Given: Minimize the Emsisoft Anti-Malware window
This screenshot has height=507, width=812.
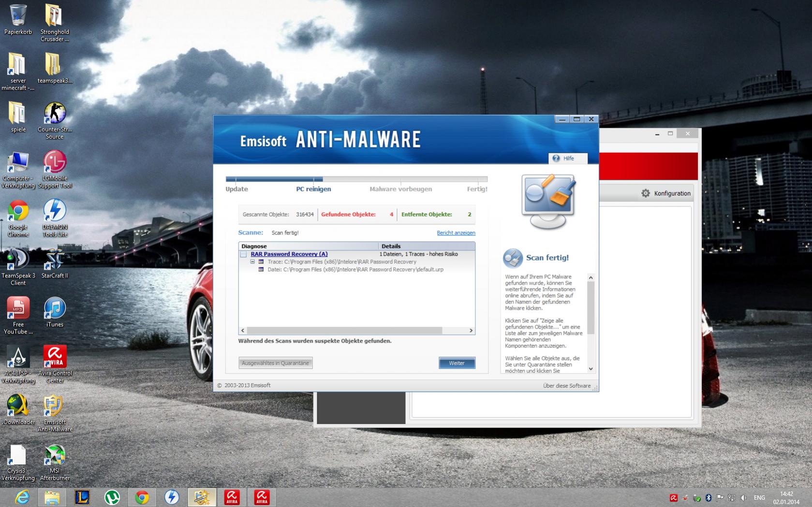Looking at the screenshot, I should [x=562, y=119].
